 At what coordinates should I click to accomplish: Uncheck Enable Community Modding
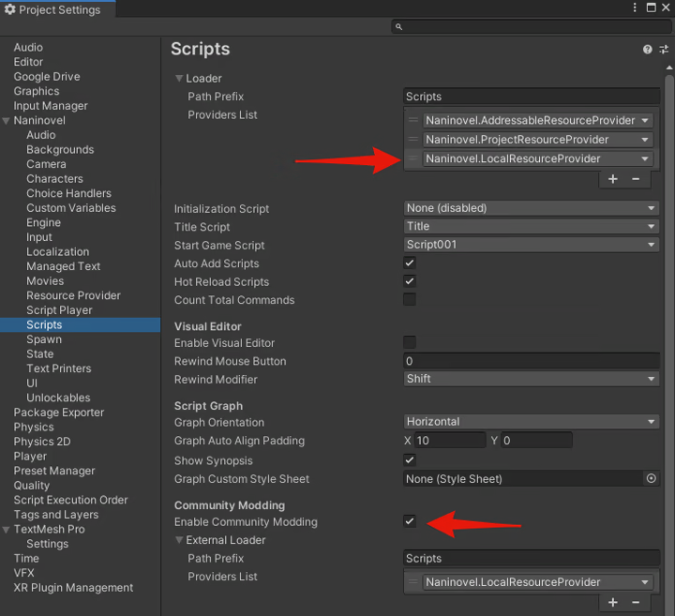[410, 521]
